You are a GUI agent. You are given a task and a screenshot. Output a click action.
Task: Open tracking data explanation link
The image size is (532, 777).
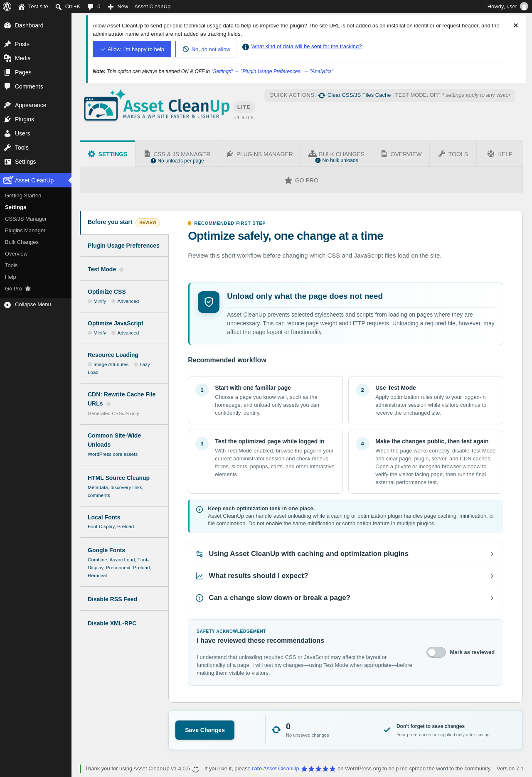(x=306, y=47)
